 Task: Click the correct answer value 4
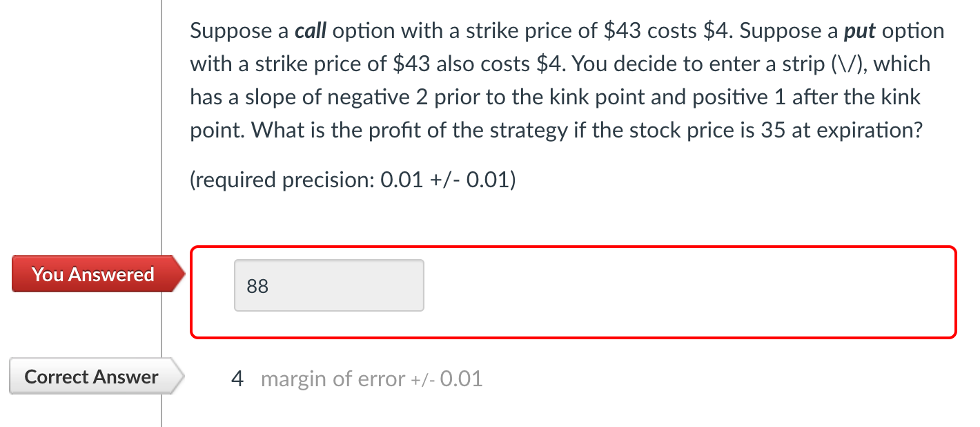coord(237,379)
